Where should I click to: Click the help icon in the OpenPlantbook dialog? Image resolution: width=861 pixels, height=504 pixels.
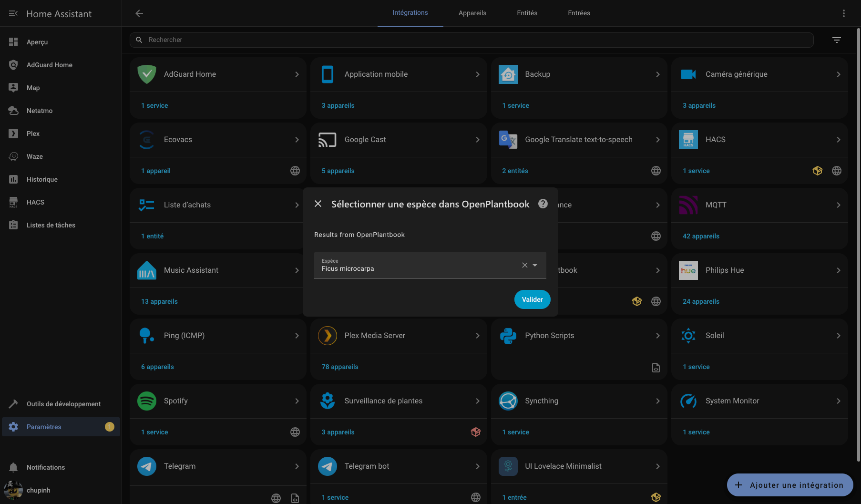coord(543,204)
